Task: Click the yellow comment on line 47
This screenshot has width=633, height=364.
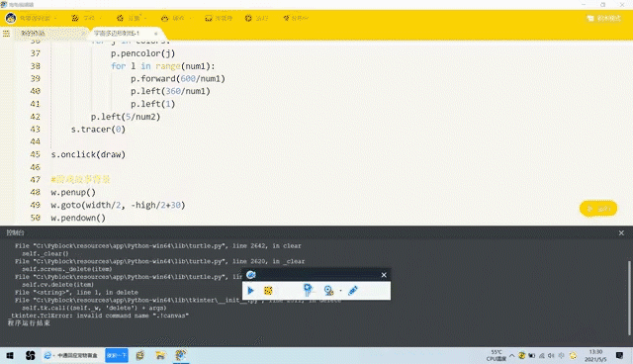Action: [x=80, y=180]
